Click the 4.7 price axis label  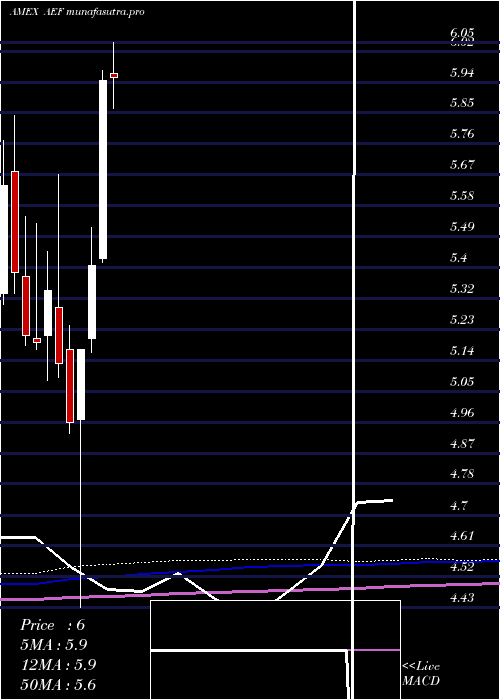tap(459, 506)
